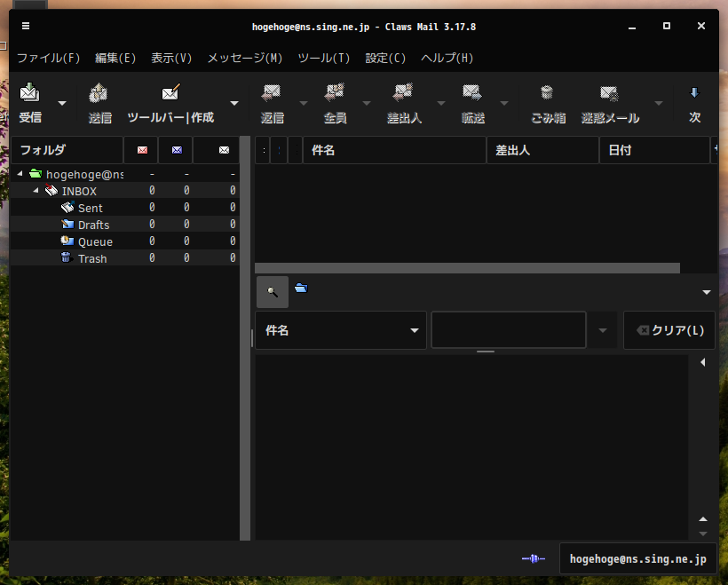Click the account selector hogehoge@ns.sing.ne.jp button

[638, 558]
